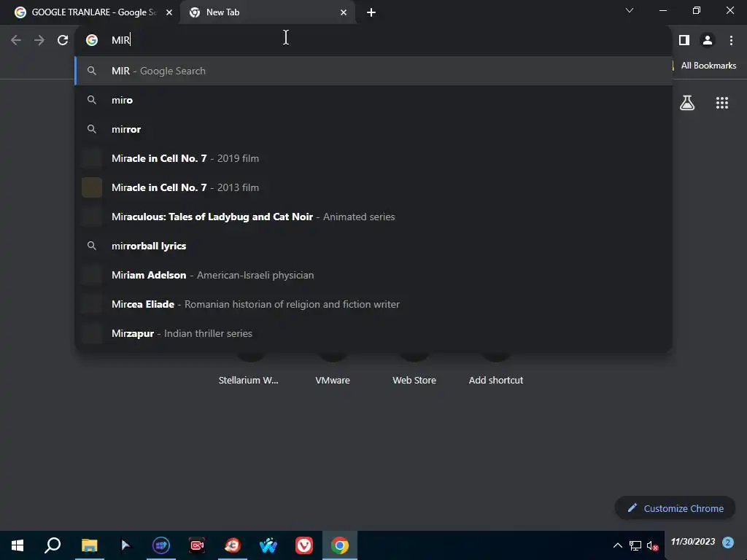Screen dimensions: 747x560
Task: Click Customize Chrome button
Action: 675,508
